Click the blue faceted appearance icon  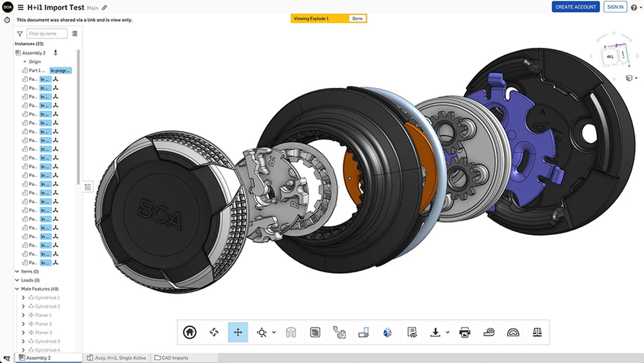[x=387, y=332]
